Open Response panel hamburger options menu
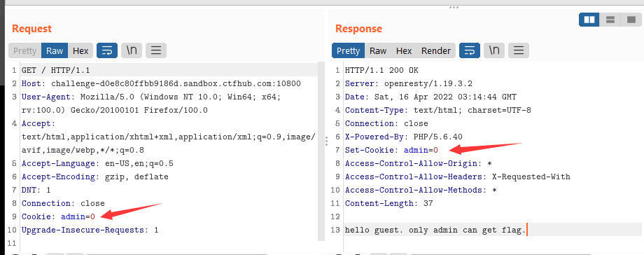Image resolution: width=644 pixels, height=255 pixels. click(x=519, y=50)
